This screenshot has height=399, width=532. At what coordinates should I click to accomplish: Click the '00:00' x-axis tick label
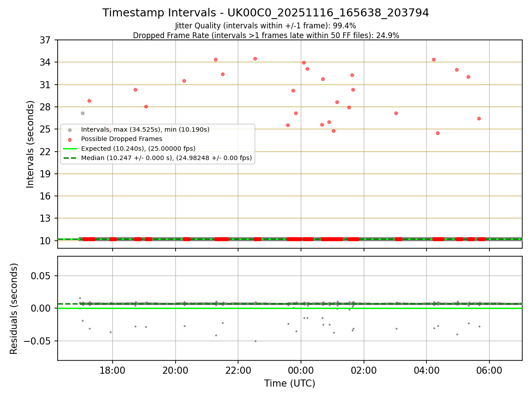click(301, 370)
